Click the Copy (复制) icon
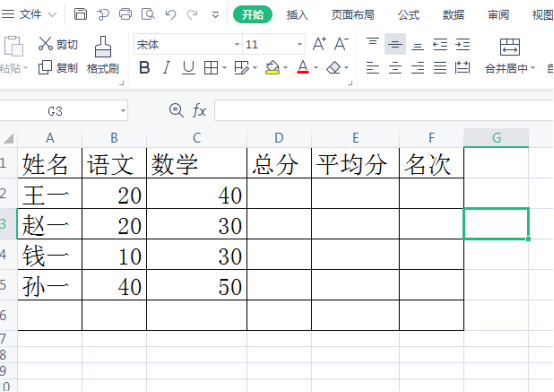 click(x=45, y=67)
